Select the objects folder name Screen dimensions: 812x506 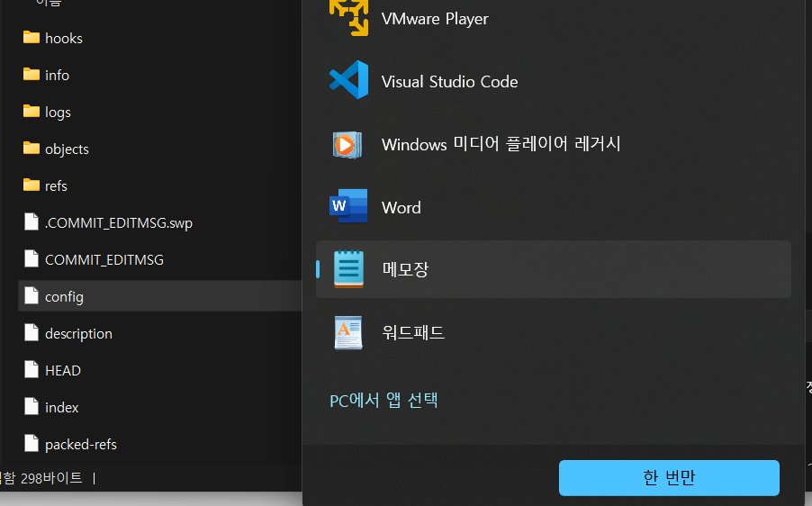pyautogui.click(x=67, y=149)
